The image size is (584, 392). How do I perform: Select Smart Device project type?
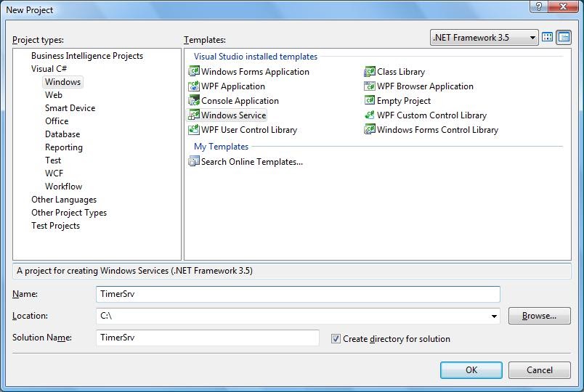pos(70,108)
